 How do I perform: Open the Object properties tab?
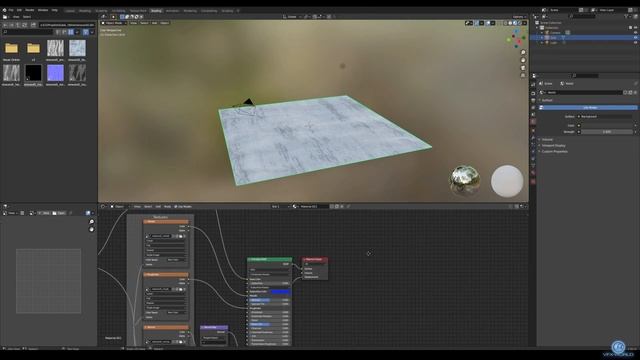click(x=533, y=131)
